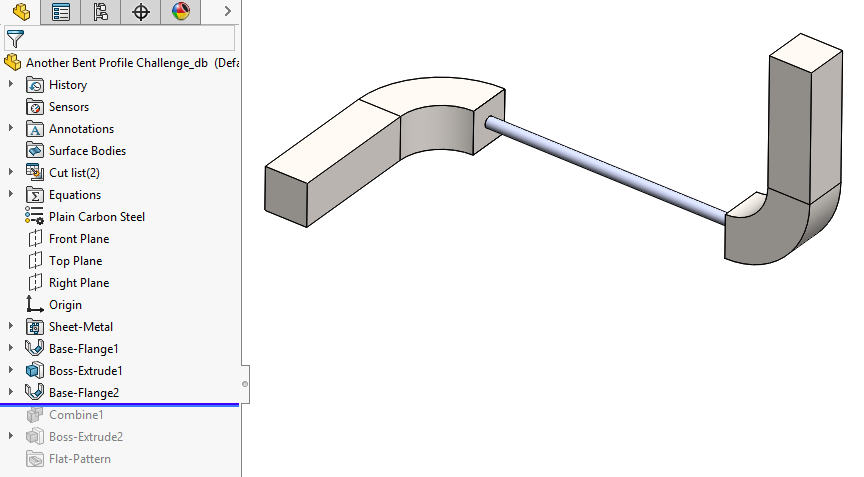Click the Plain Carbon Steel material icon
The image size is (864, 477).
pos(34,216)
